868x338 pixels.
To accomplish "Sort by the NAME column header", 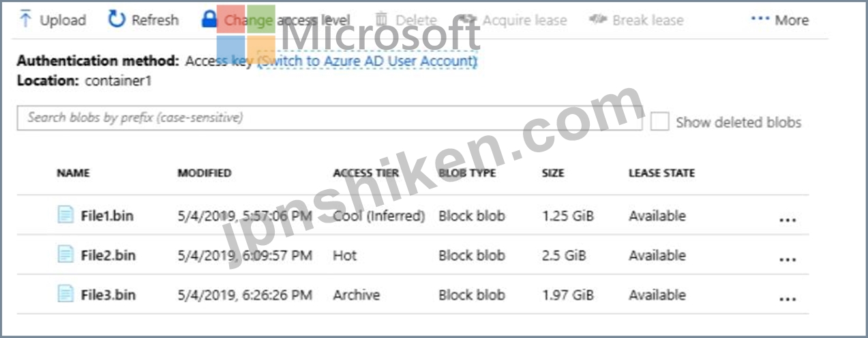I will [73, 173].
